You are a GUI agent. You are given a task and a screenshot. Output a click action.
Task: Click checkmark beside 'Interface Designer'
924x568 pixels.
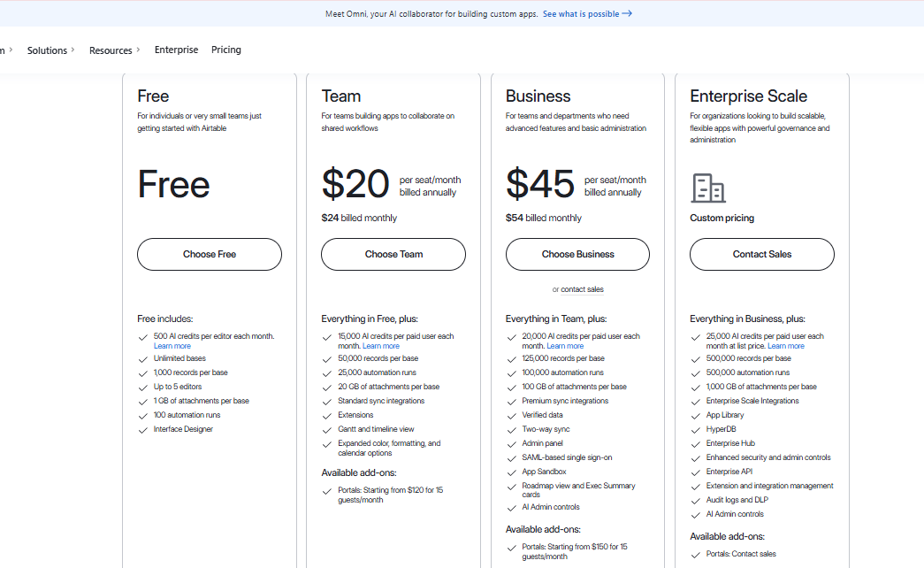pos(142,430)
